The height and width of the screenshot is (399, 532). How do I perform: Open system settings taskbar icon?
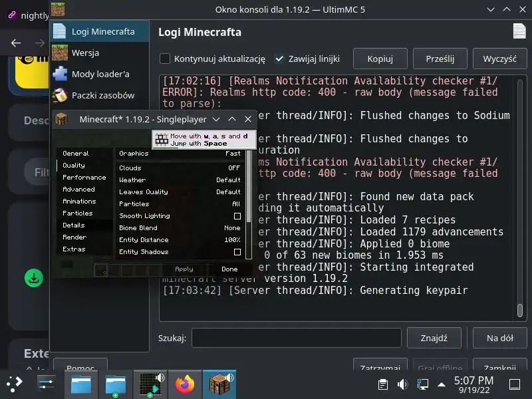(47, 384)
